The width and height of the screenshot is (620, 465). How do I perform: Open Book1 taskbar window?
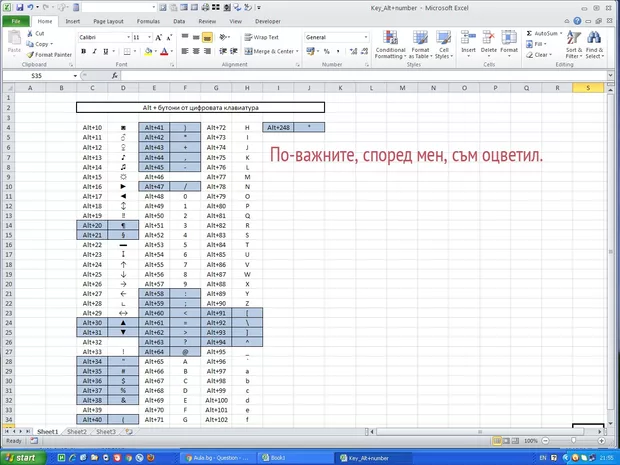[x=293, y=458]
